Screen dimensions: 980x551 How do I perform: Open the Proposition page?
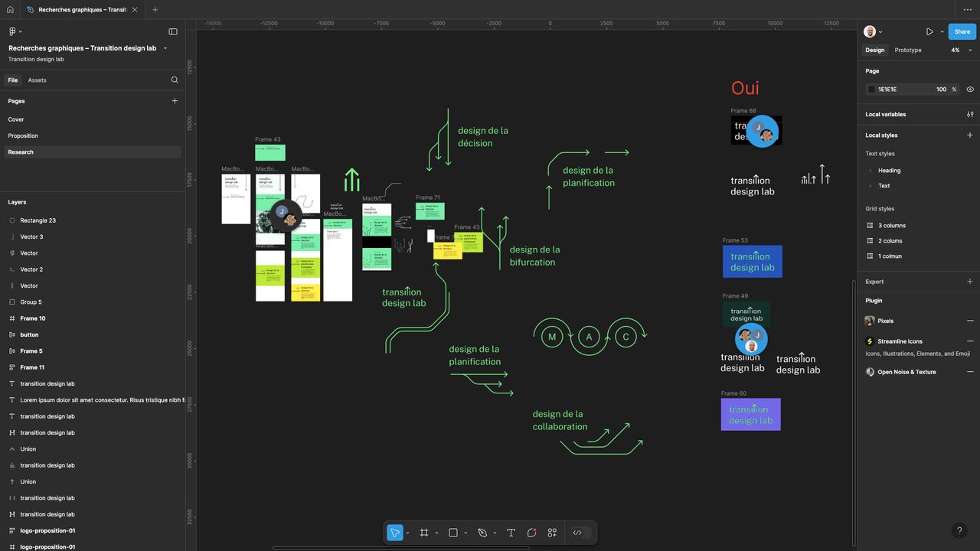[23, 135]
